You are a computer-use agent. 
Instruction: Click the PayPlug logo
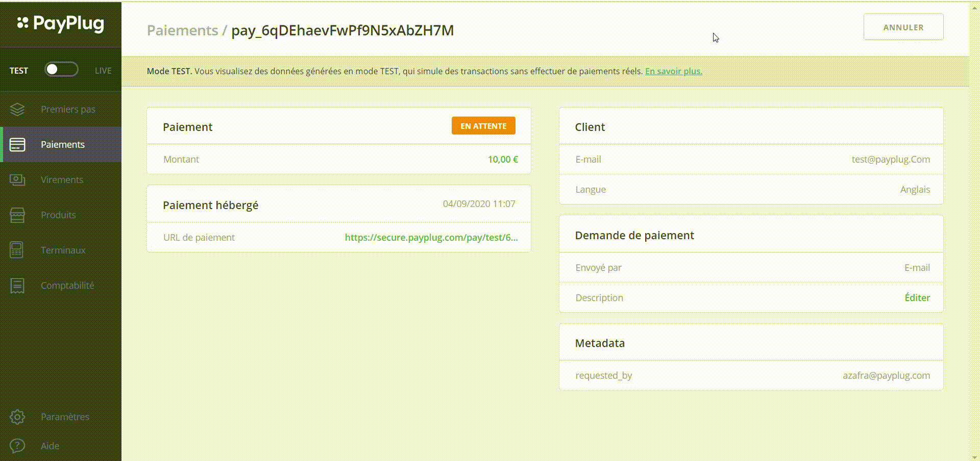click(x=61, y=23)
